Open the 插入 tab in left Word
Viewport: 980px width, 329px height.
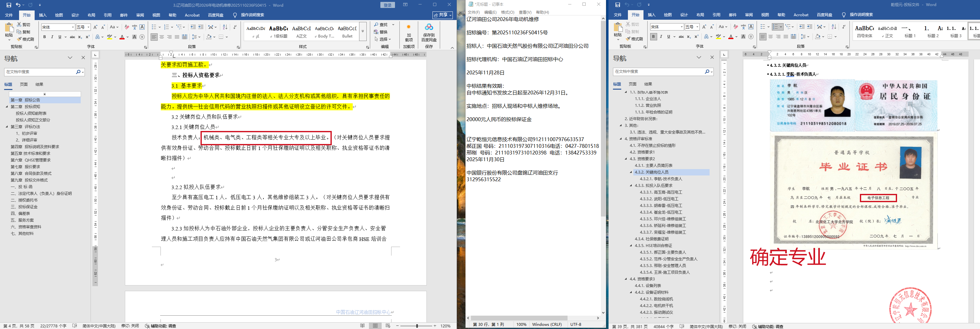(x=43, y=15)
